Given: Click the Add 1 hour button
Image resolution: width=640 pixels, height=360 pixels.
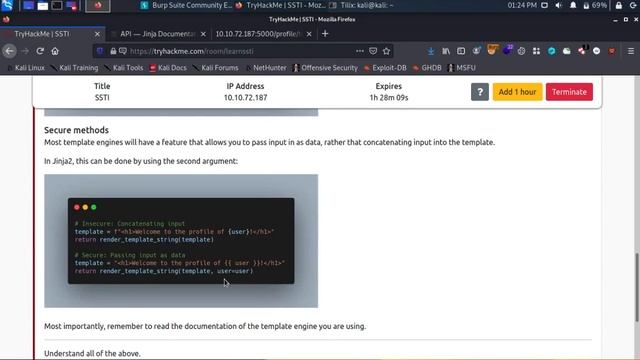Looking at the screenshot, I should [x=517, y=92].
